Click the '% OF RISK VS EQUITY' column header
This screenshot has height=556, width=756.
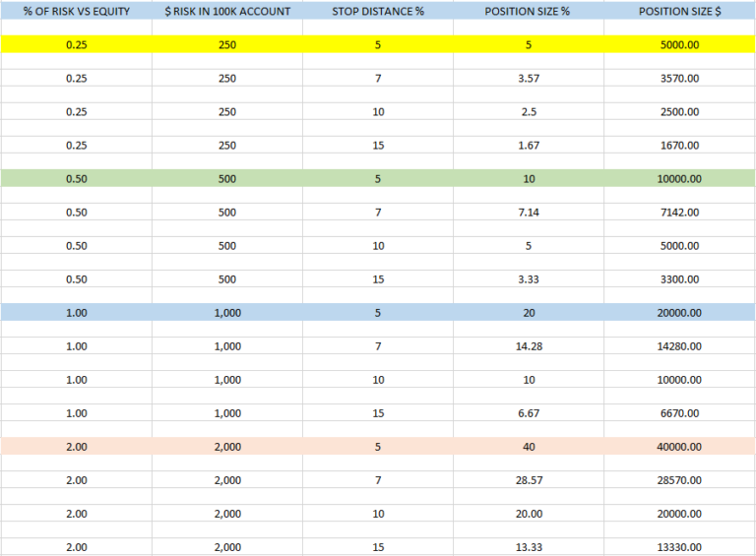(x=76, y=11)
